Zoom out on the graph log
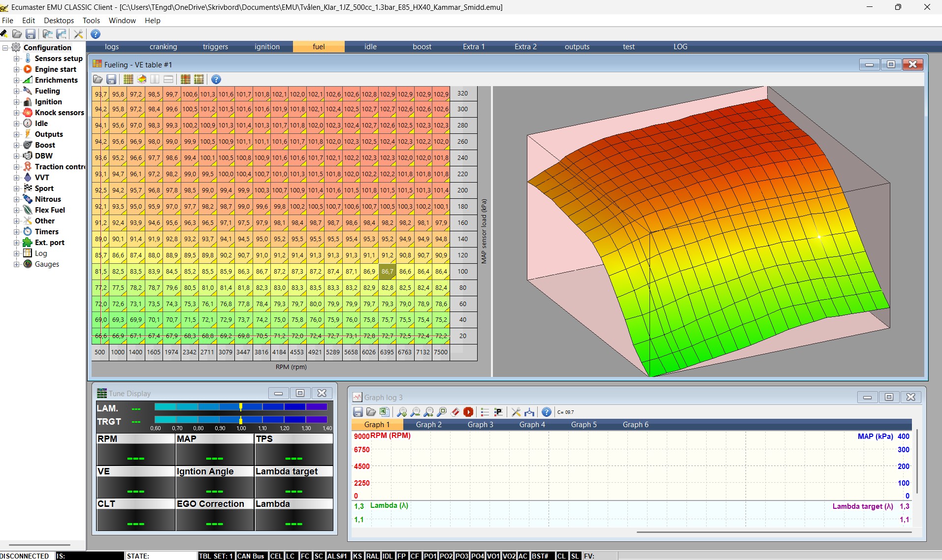The width and height of the screenshot is (942, 560). point(415,412)
